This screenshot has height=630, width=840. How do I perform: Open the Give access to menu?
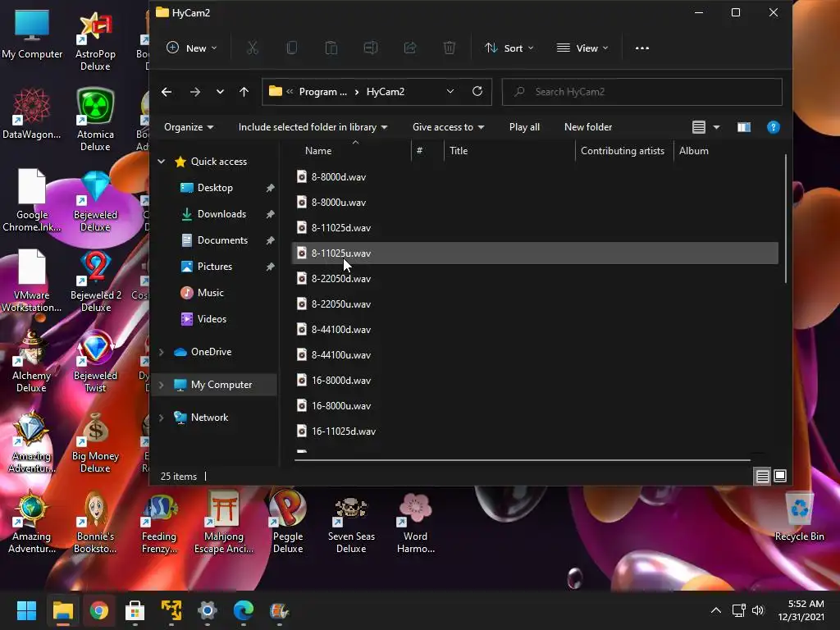click(x=449, y=127)
